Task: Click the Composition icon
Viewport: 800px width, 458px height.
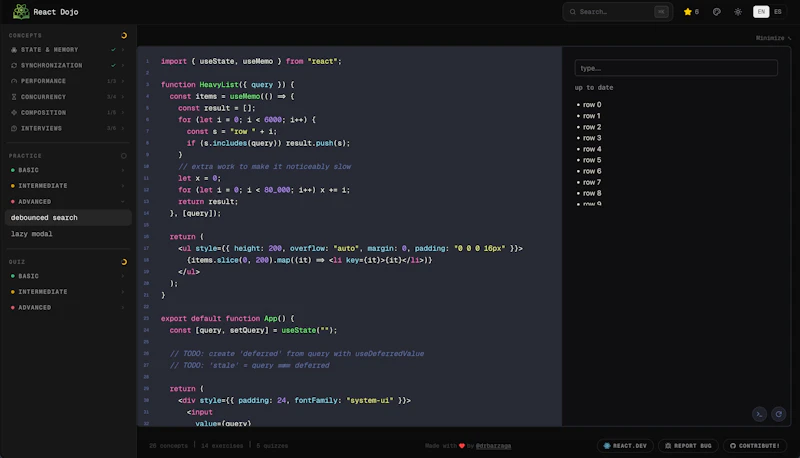Action: [14, 113]
